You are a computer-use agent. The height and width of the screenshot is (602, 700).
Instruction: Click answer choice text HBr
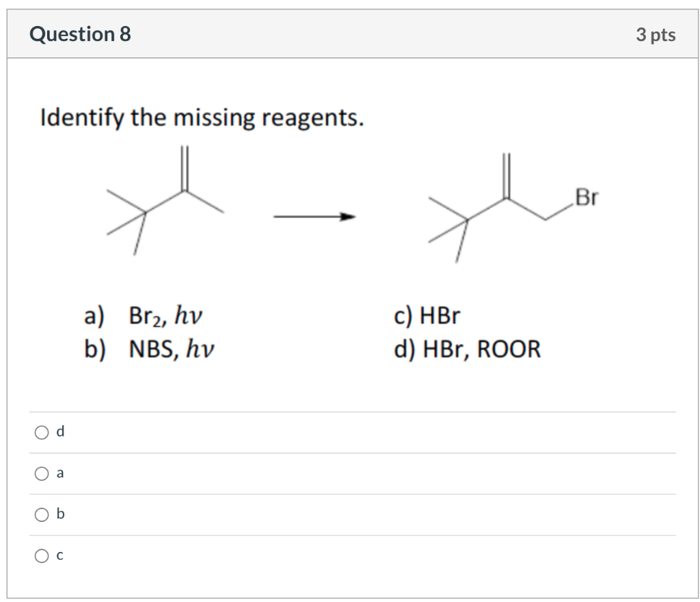pyautogui.click(x=425, y=315)
